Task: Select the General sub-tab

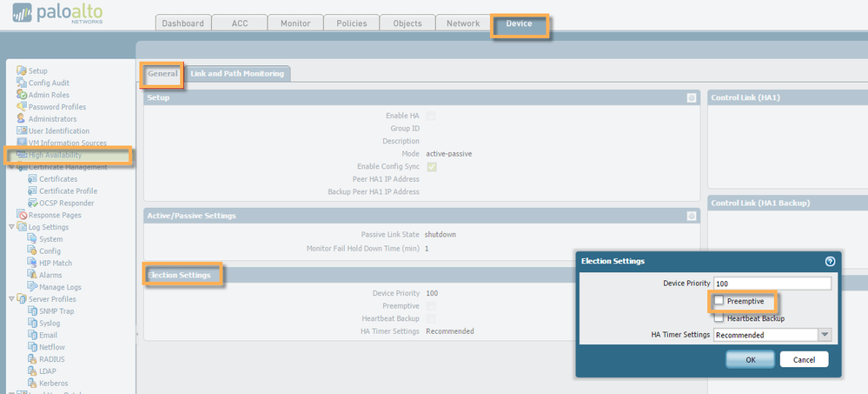Action: (x=162, y=74)
